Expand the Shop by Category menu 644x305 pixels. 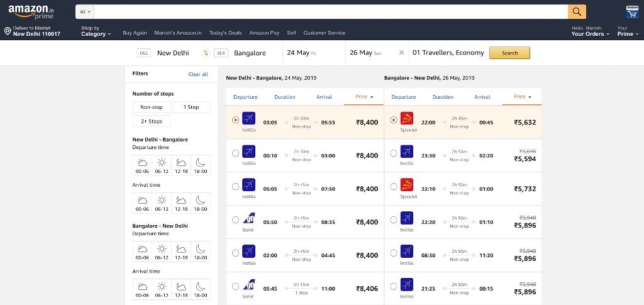pos(96,31)
